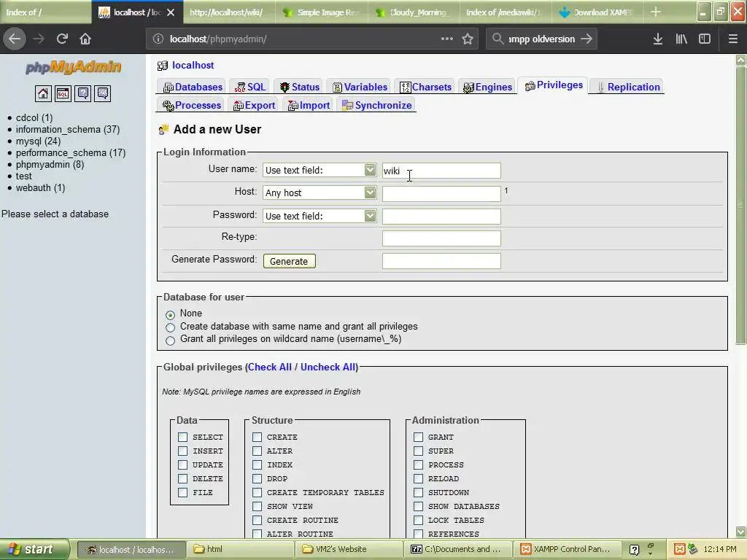Click the XAMPP icon in system tray
This screenshot has width=747, height=560.
click(x=680, y=549)
